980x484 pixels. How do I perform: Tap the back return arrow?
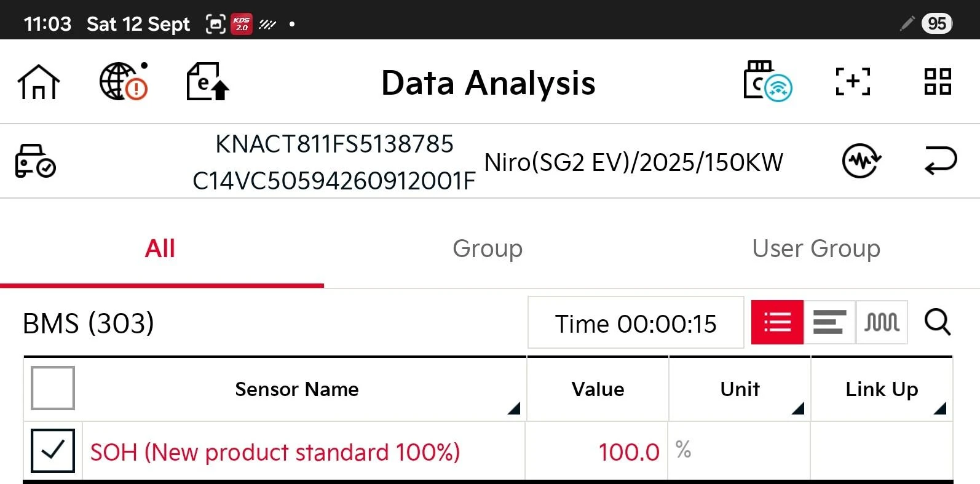point(940,161)
